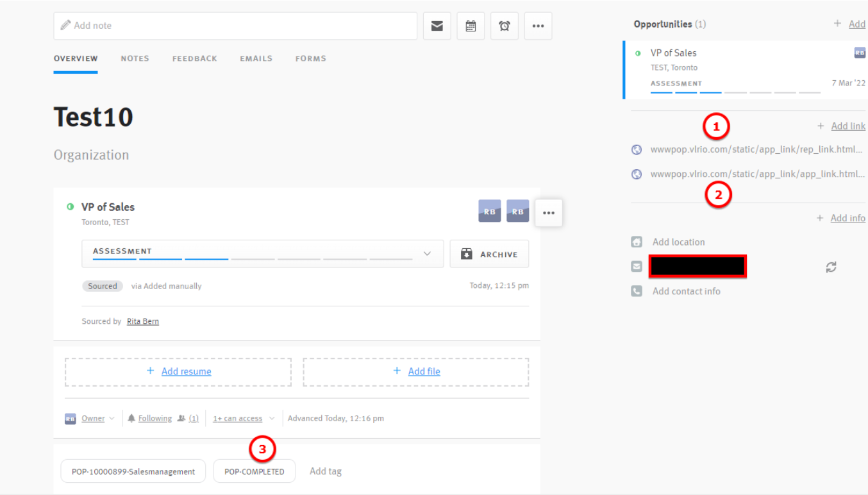This screenshot has height=495, width=868.
Task: Click inside the Add note field
Action: tap(192, 26)
